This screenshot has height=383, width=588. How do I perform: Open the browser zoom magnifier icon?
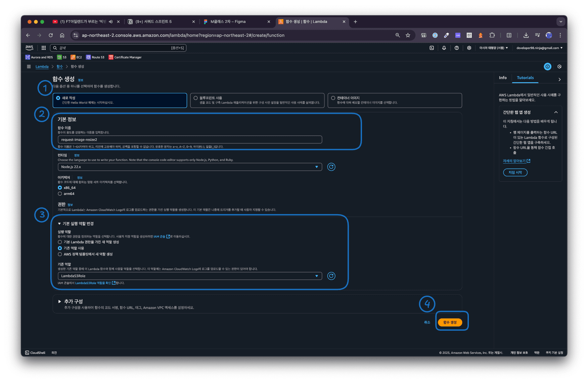click(398, 35)
